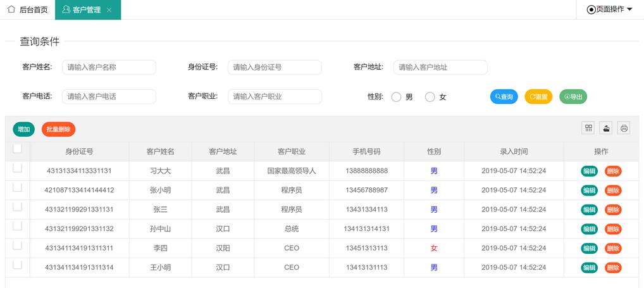Image resolution: width=644 pixels, height=288 pixels.
Task: Open the column filter grid icon
Action: coord(588,128)
